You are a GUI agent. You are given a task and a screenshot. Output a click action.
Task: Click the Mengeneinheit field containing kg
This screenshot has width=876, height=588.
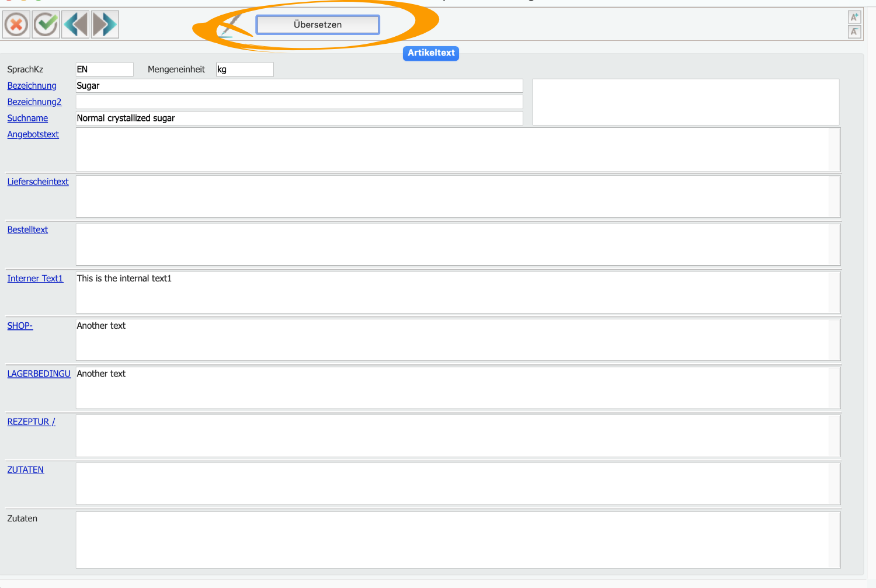coord(245,69)
